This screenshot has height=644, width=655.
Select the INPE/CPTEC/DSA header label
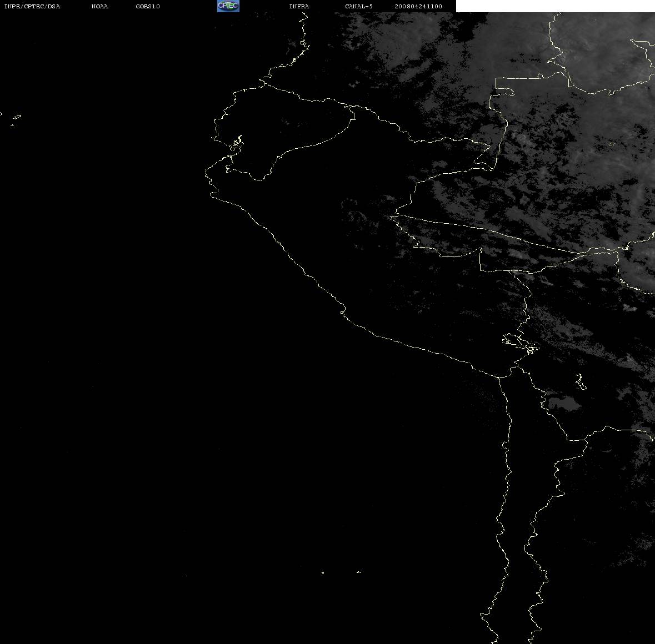click(32, 6)
